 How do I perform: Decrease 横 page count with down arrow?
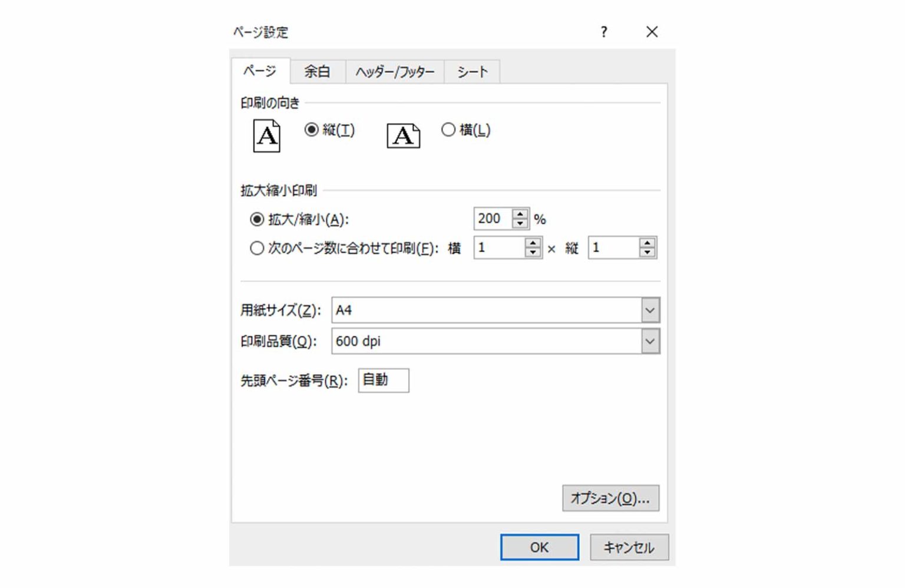tap(533, 253)
